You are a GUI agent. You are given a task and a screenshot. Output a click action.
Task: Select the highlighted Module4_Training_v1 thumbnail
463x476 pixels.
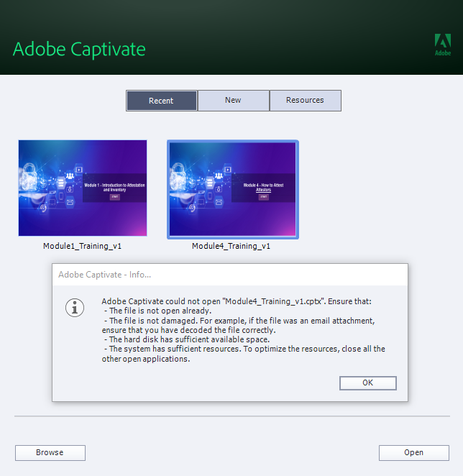[233, 188]
